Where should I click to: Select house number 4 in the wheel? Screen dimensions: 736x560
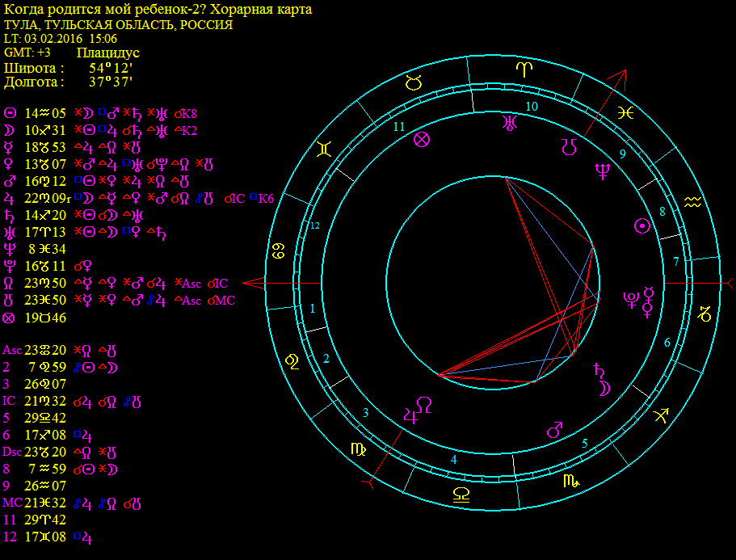click(453, 459)
